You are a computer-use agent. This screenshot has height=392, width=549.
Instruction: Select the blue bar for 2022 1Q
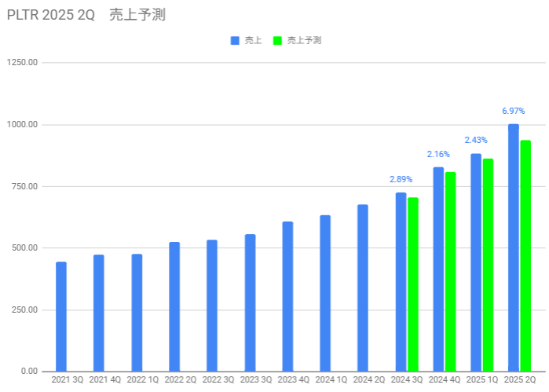pyautogui.click(x=137, y=313)
